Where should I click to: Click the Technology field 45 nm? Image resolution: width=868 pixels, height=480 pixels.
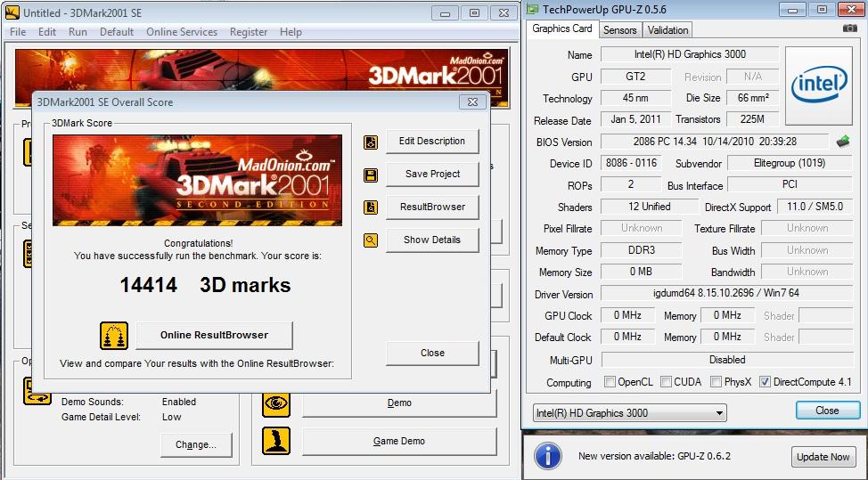635,98
